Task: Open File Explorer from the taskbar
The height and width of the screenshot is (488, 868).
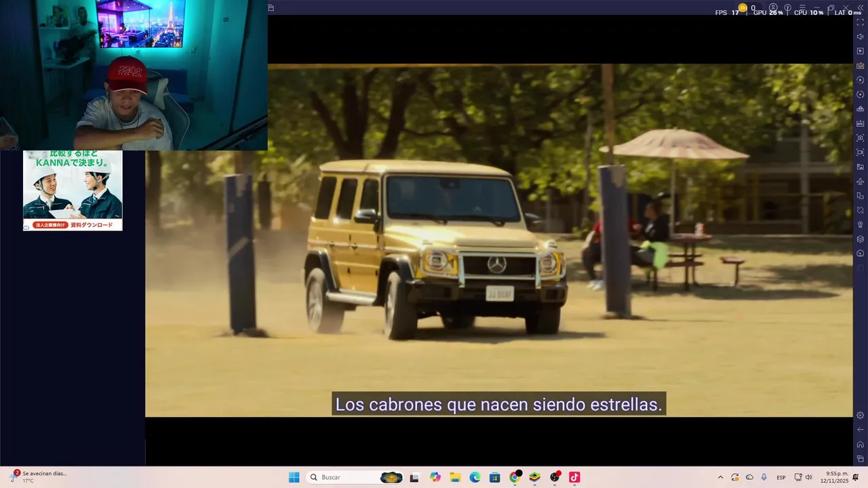Action: (x=455, y=477)
